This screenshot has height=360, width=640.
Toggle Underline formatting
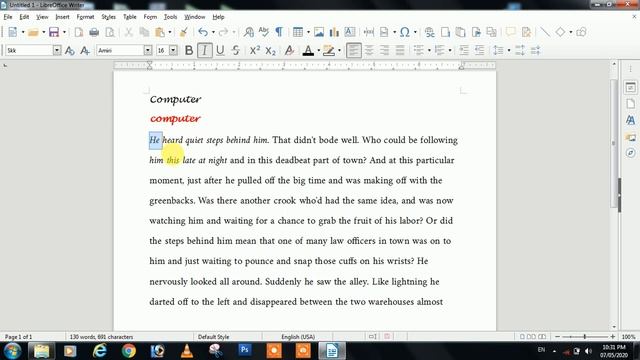pyautogui.click(x=220, y=50)
